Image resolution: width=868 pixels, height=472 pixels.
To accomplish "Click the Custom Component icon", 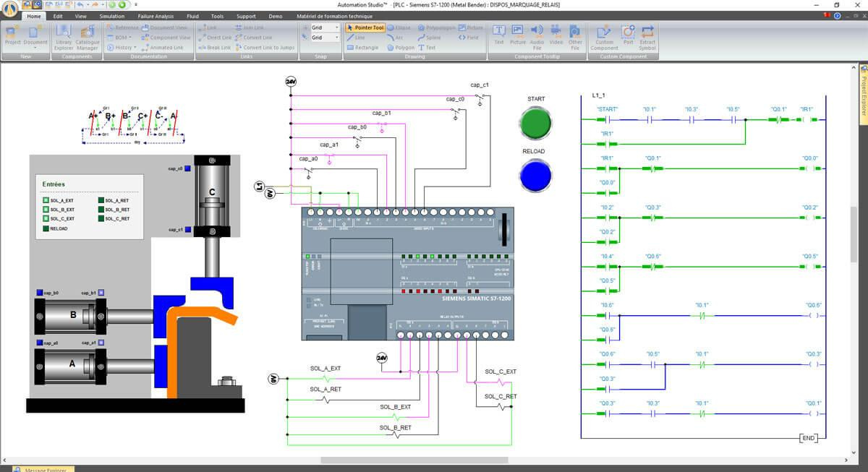I will click(x=604, y=35).
